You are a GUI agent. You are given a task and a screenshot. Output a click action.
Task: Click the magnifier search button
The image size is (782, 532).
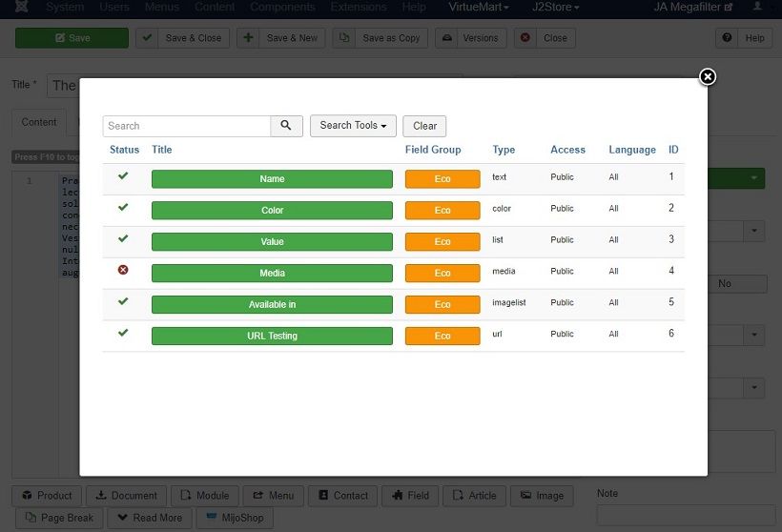pos(286,126)
